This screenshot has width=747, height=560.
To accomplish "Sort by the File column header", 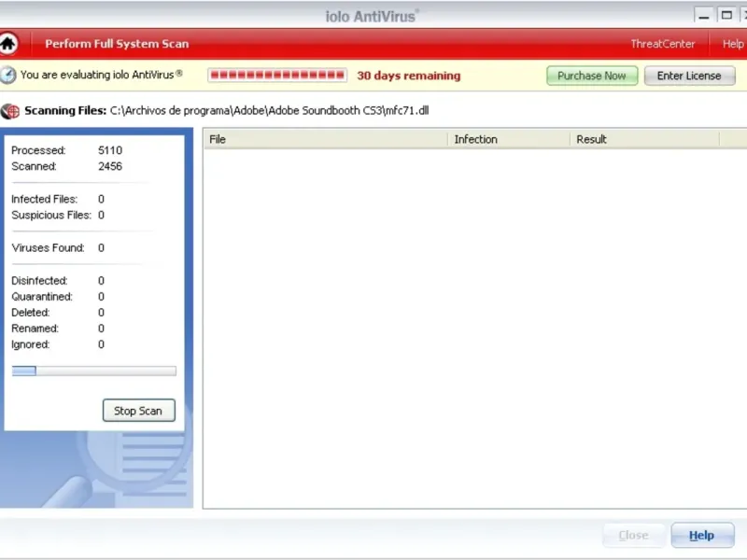I will 325,139.
